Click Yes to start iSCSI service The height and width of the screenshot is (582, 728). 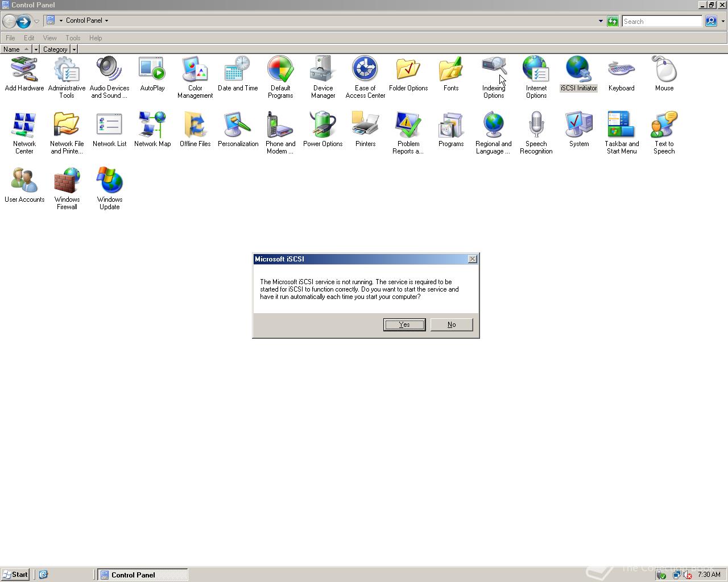pyautogui.click(x=404, y=325)
